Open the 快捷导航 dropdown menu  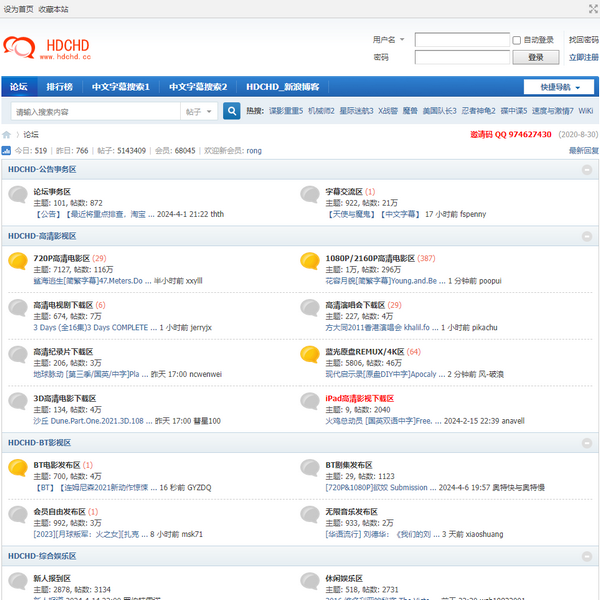point(560,87)
